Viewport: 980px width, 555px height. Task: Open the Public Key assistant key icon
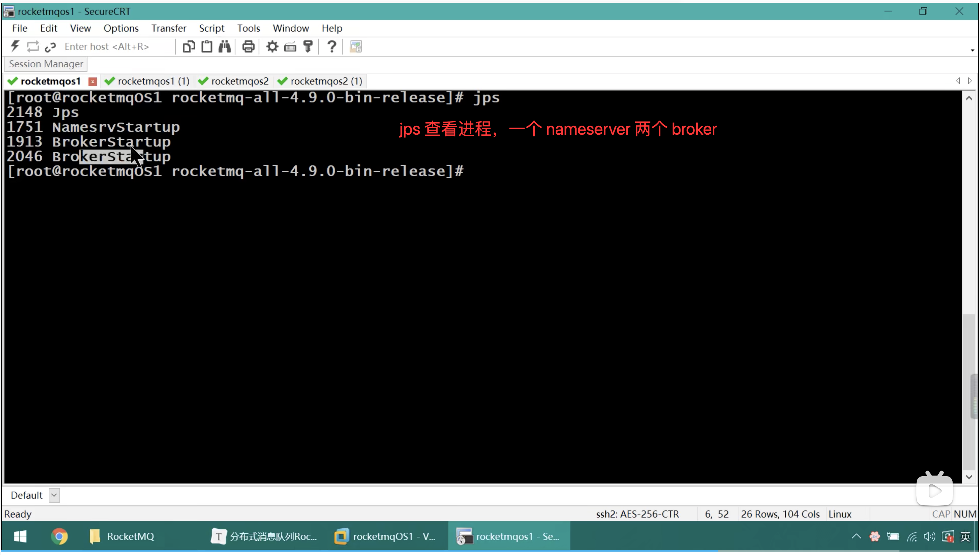point(308,46)
